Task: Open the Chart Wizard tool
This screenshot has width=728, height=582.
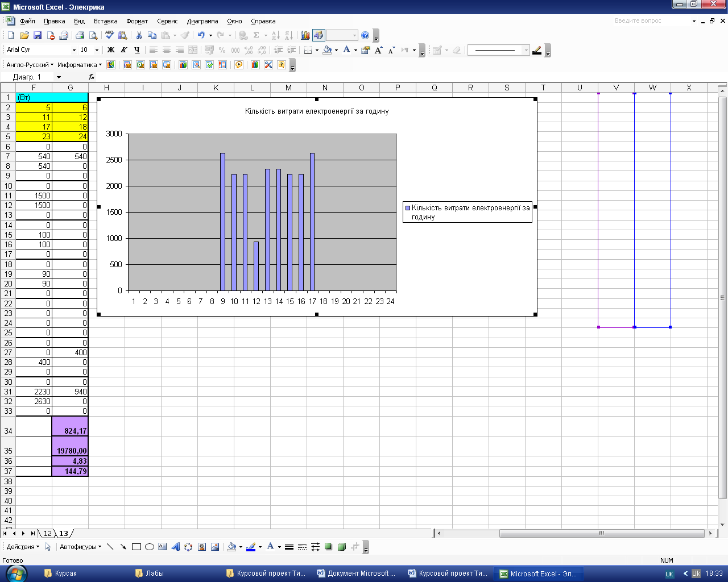Action: pyautogui.click(x=305, y=35)
